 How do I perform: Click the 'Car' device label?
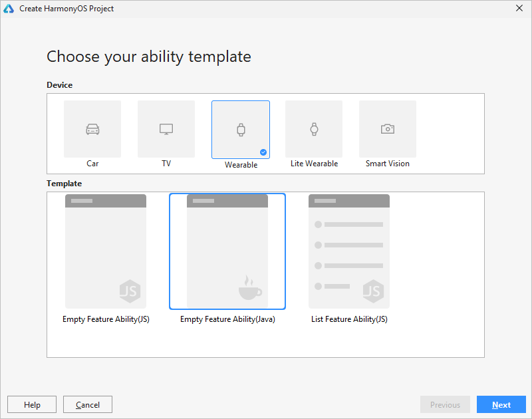tap(92, 164)
